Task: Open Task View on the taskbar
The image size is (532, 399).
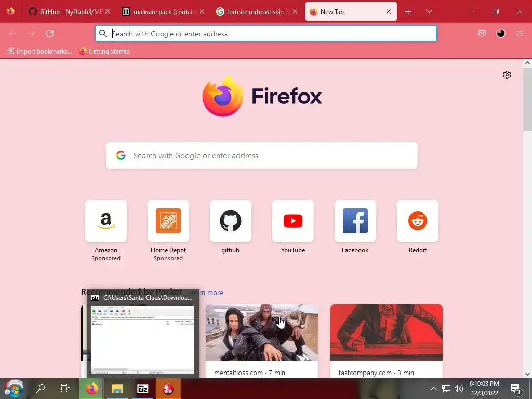Action: point(65,389)
